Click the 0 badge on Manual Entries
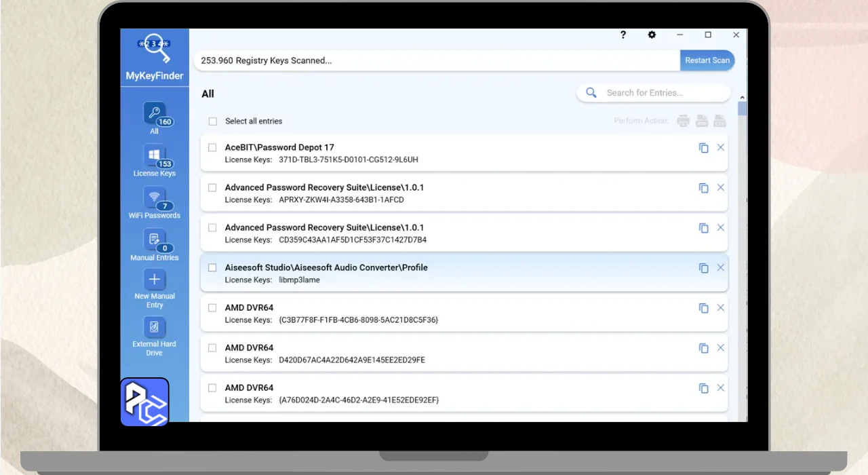This screenshot has width=868, height=475. coord(165,248)
